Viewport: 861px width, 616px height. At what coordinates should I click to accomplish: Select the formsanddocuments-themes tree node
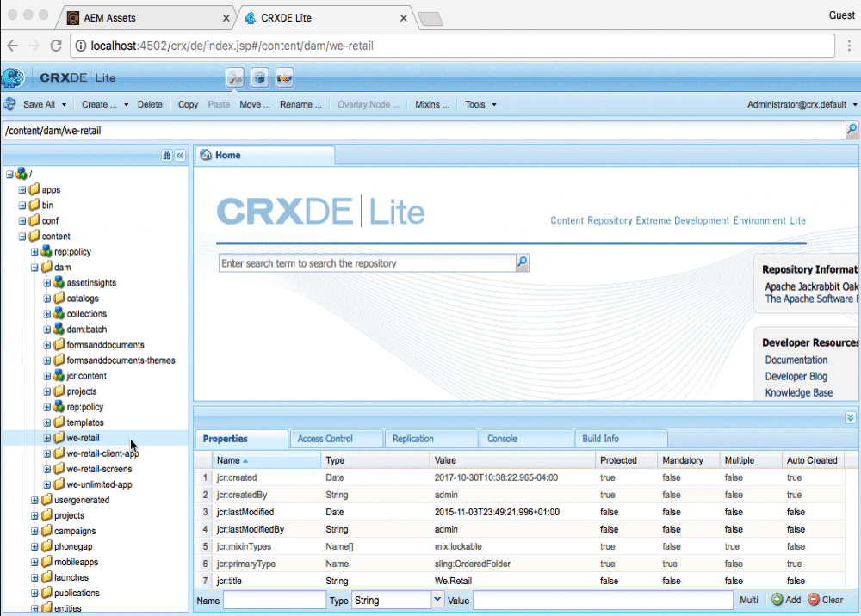121,360
